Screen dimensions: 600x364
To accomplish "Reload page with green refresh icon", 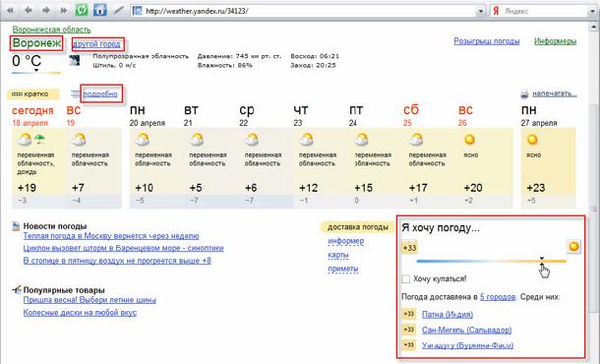I will pos(82,10).
